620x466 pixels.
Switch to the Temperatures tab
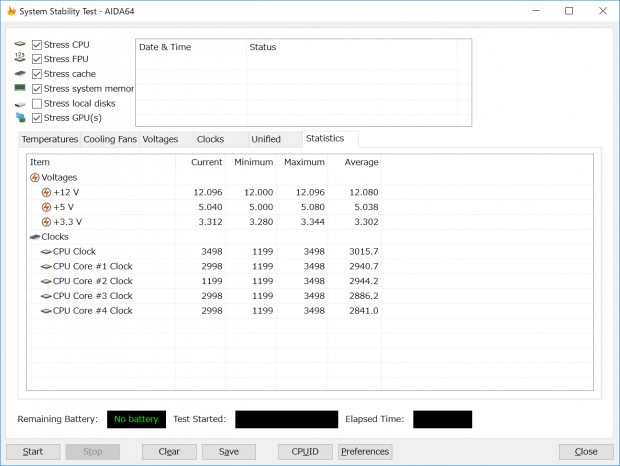[x=49, y=140]
